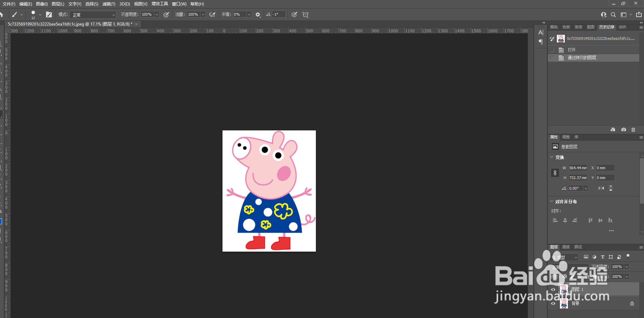
Task: Set history brush source at 通过拷贝的图层
Action: click(552, 58)
